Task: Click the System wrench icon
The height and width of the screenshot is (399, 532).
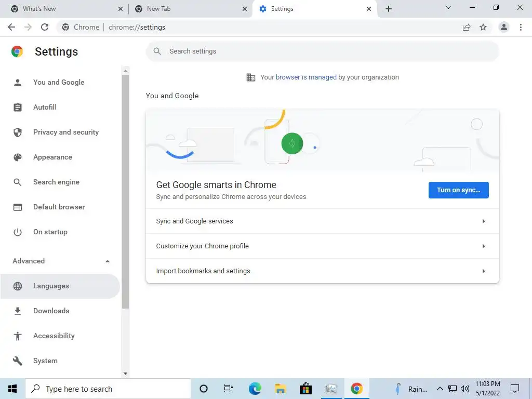Action: (18, 361)
